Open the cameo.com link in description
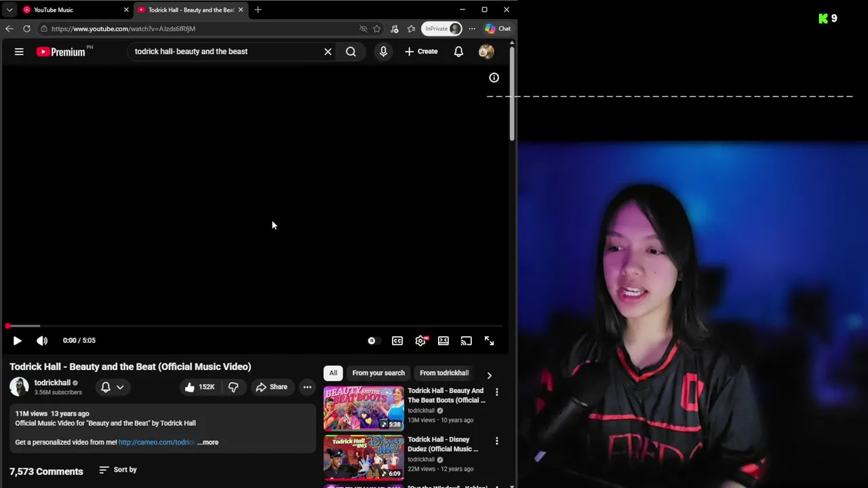868x488 pixels. point(156,443)
